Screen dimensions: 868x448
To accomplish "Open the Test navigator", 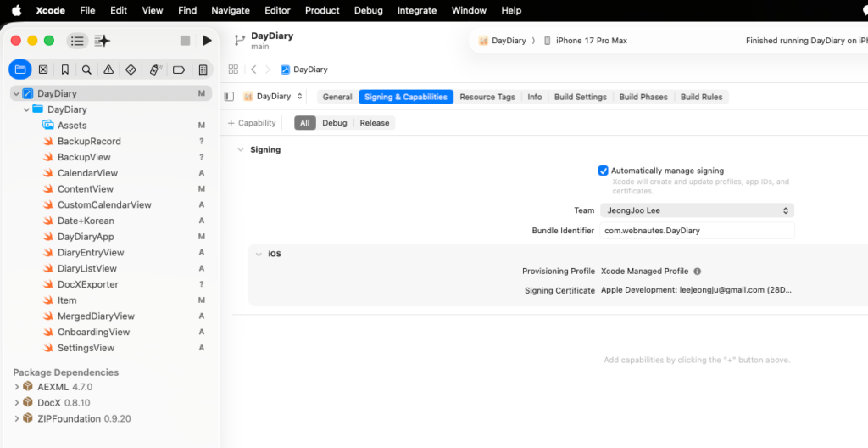I will coord(131,70).
